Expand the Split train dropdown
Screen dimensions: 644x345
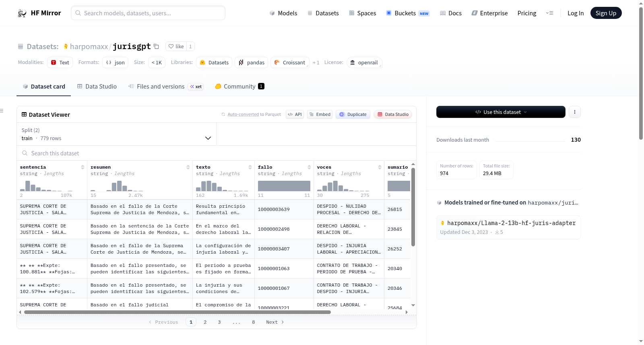117,134
